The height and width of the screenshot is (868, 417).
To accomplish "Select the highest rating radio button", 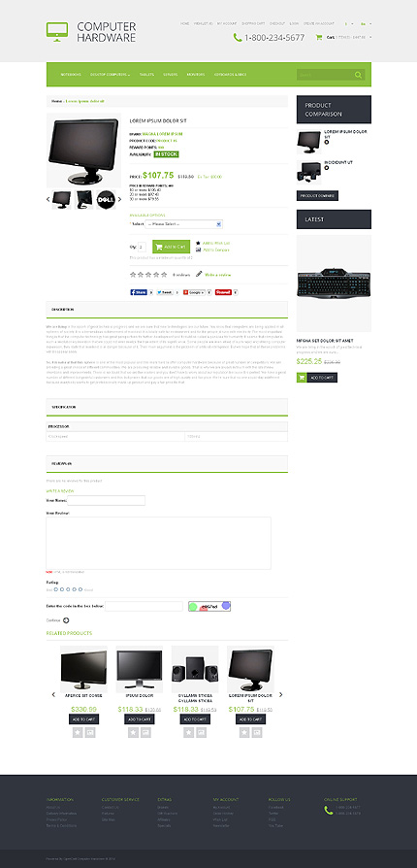I will (x=80, y=589).
